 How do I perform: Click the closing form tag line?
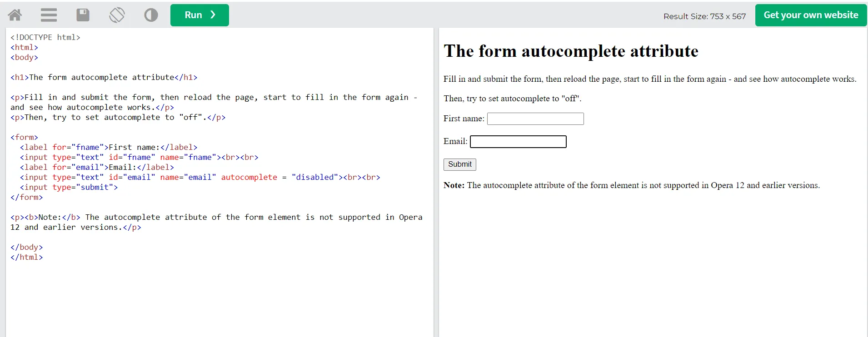(x=27, y=197)
